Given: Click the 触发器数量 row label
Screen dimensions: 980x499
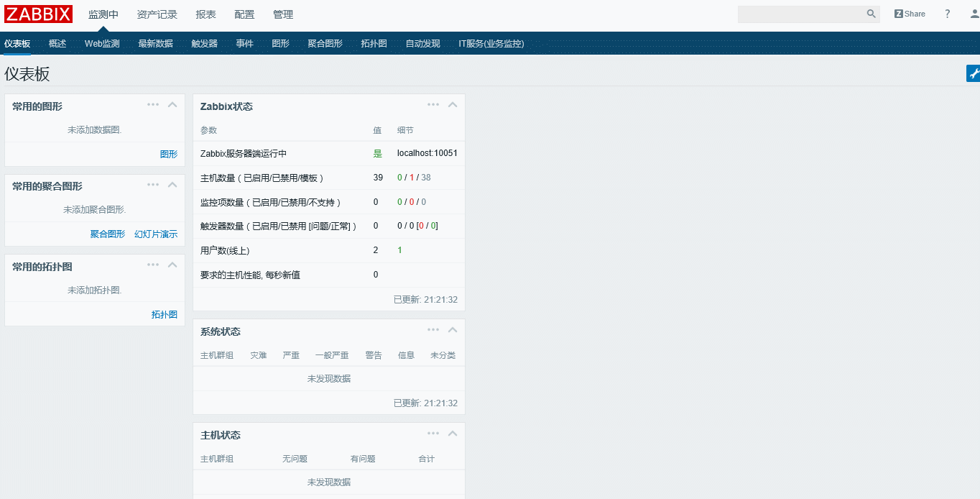Looking at the screenshot, I should (279, 226).
